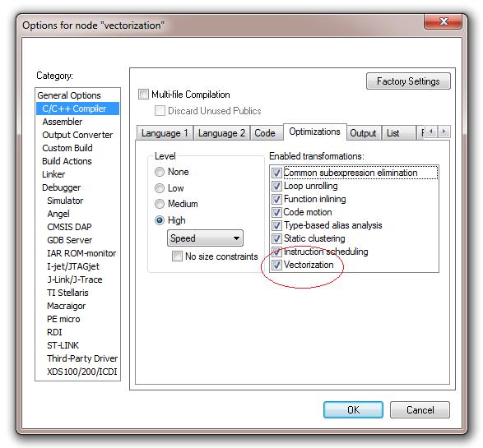Switch to Code tab
The height and width of the screenshot is (448, 483).
click(266, 133)
